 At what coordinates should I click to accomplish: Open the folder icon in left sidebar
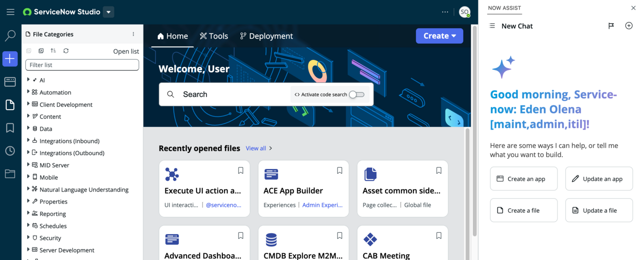(x=10, y=174)
